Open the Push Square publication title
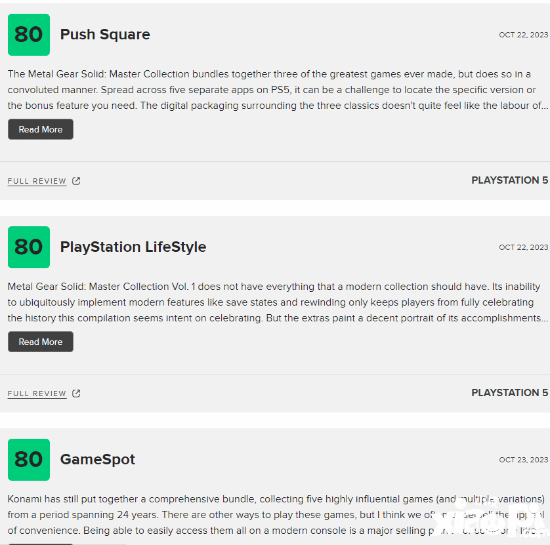 click(105, 34)
